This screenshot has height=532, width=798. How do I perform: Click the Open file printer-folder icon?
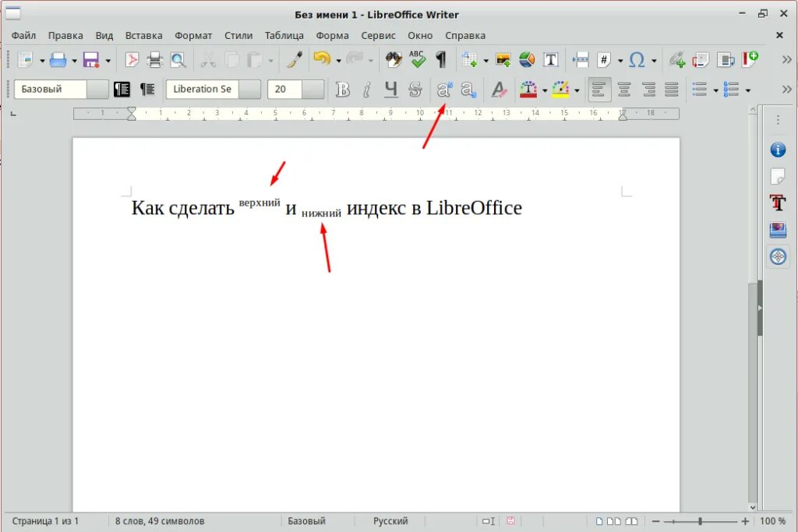tap(58, 60)
